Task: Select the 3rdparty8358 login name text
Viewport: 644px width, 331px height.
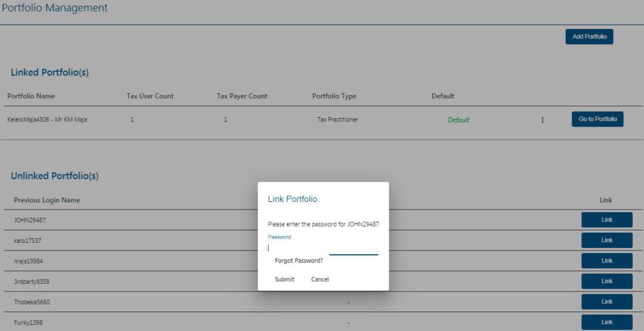Action: click(31, 282)
